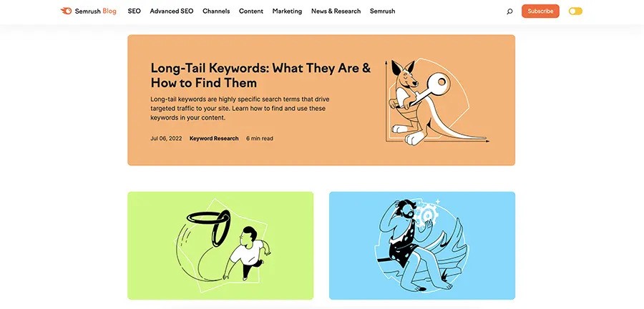Image resolution: width=644 pixels, height=309 pixels.
Task: Expand the Content navigation menu
Action: click(251, 11)
